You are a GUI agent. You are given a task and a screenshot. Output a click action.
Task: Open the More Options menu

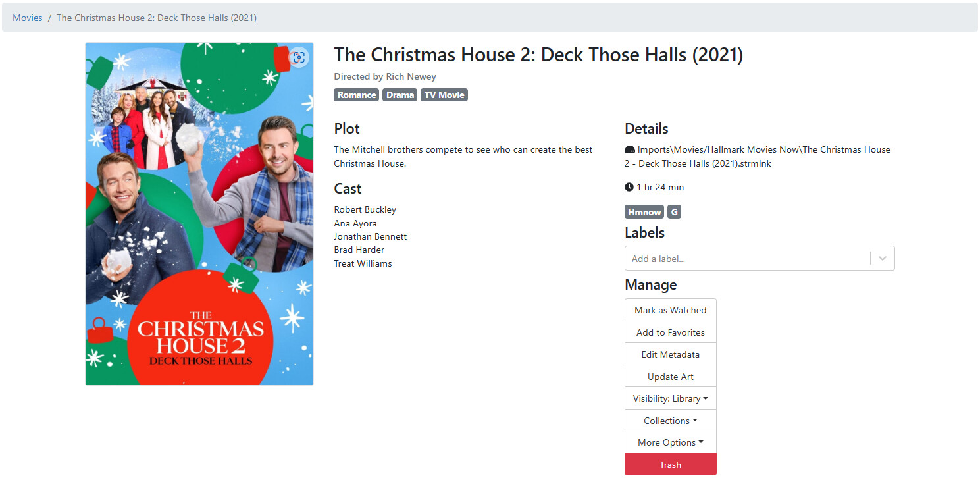(x=670, y=442)
